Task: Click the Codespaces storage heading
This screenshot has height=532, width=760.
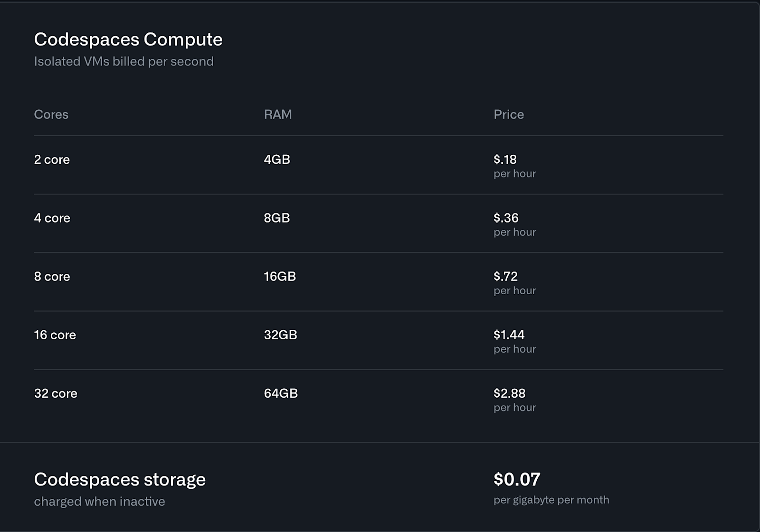Action: tap(120, 479)
